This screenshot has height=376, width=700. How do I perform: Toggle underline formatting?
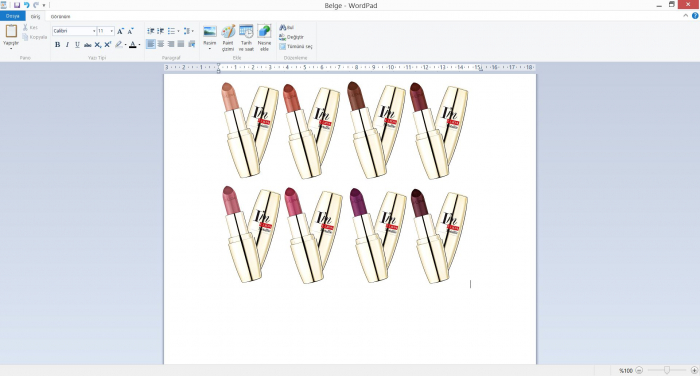tap(77, 45)
